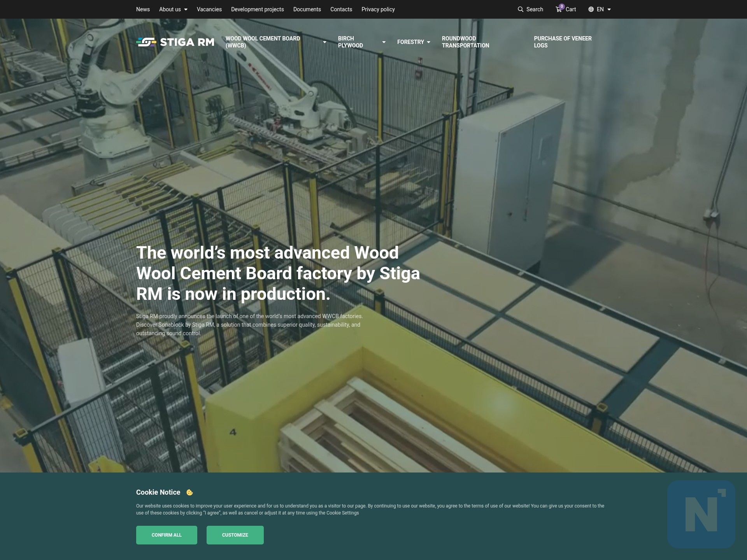Screen dimensions: 747x560
Task: Click the Cookie Notice heading
Action: coord(158,492)
